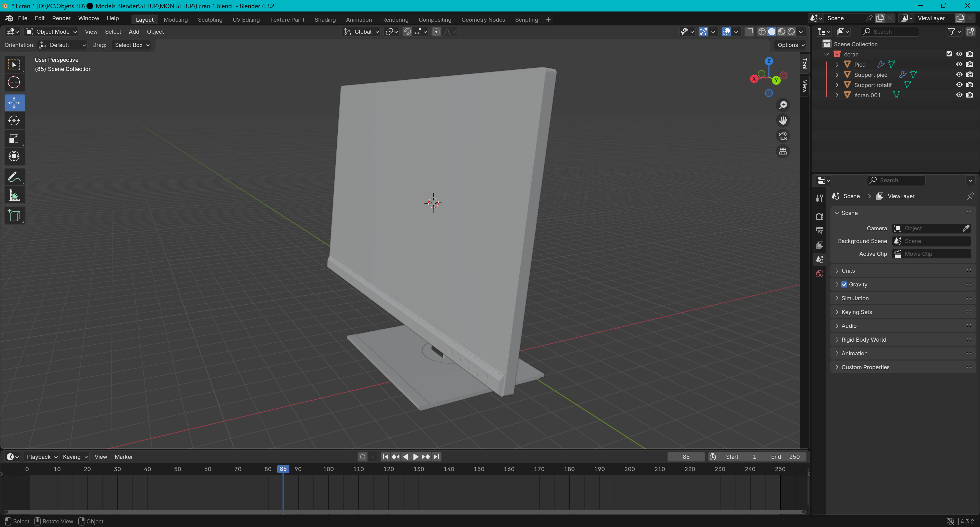The width and height of the screenshot is (980, 527).
Task: Click the timeline frame 85 marker
Action: click(x=283, y=469)
